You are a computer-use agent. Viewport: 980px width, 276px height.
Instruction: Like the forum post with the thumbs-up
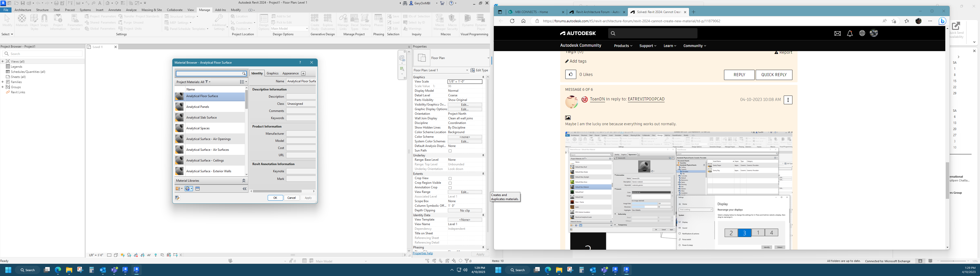(x=570, y=75)
